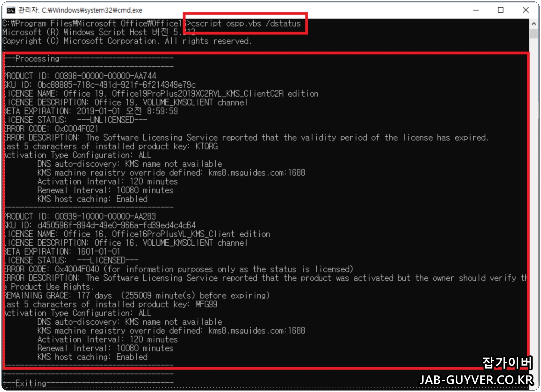Click product key line ending KTQRG

coord(111,146)
